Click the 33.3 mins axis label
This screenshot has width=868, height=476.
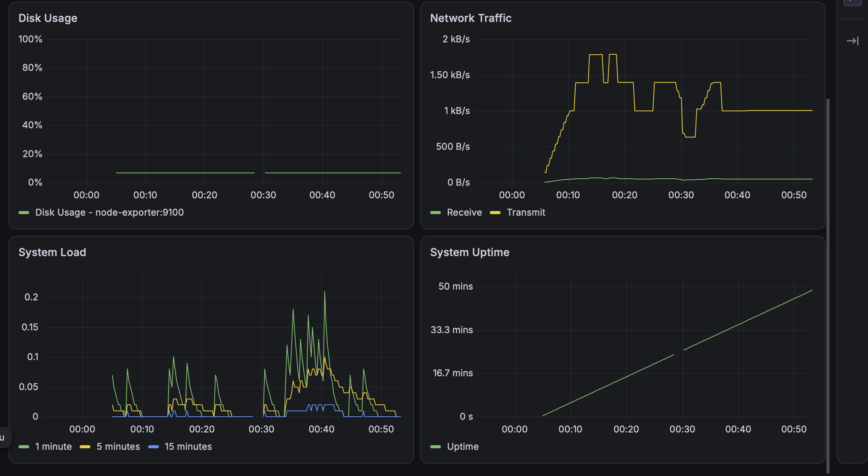click(x=452, y=330)
